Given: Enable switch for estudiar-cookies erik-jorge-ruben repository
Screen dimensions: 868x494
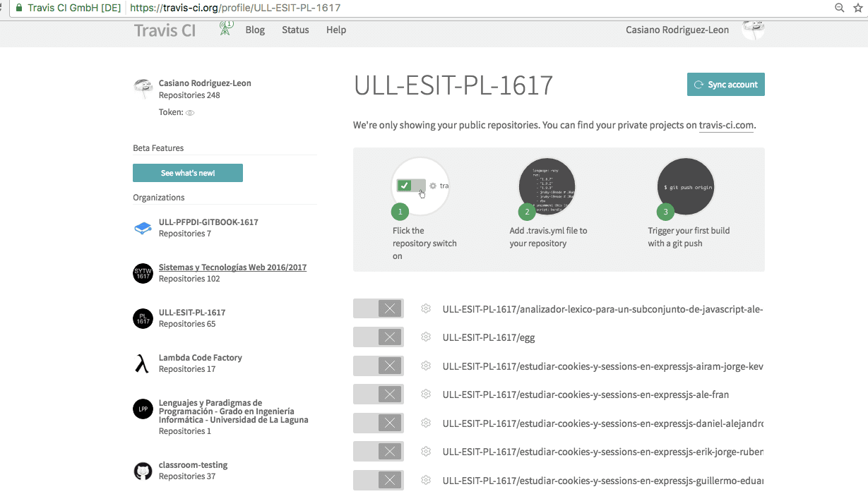Looking at the screenshot, I should click(379, 452).
